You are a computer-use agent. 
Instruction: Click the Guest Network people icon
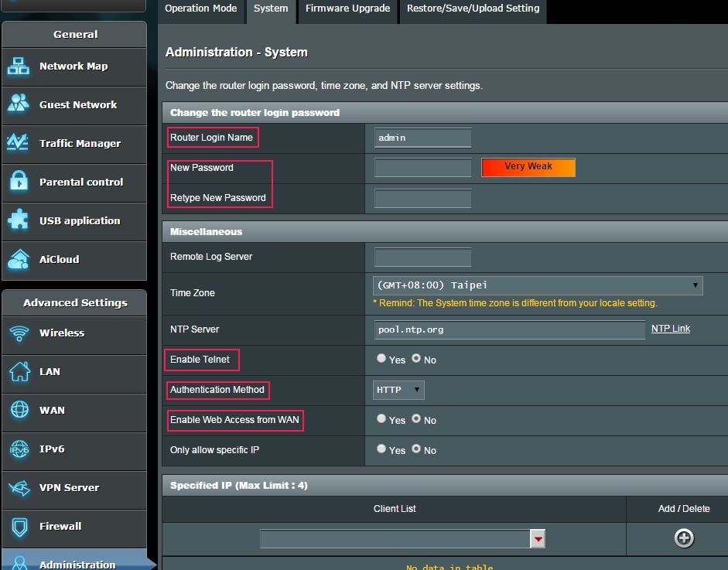click(19, 104)
